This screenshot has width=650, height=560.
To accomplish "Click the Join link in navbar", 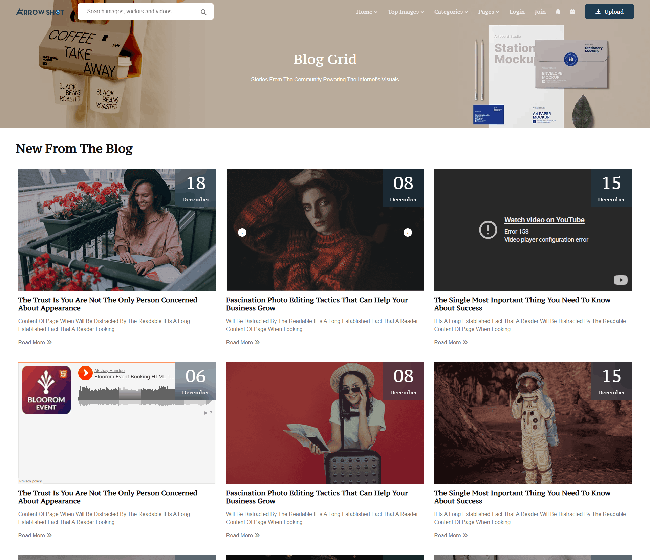I will (x=540, y=13).
